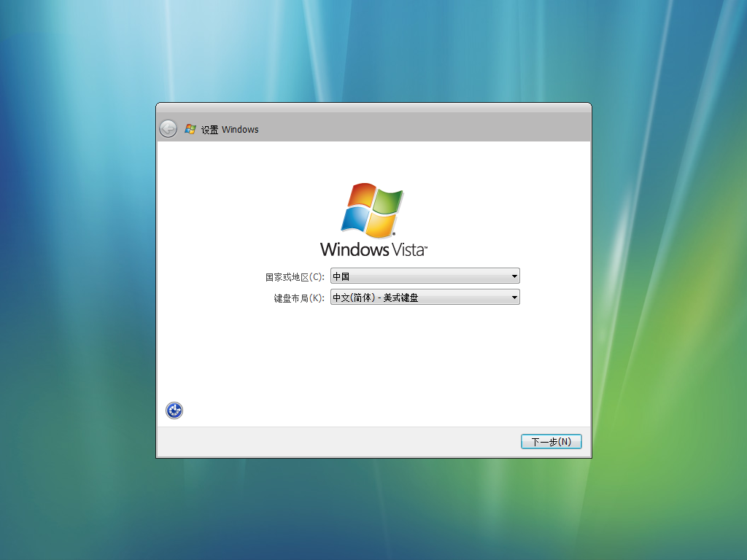Click the back arrow button

coord(169,128)
